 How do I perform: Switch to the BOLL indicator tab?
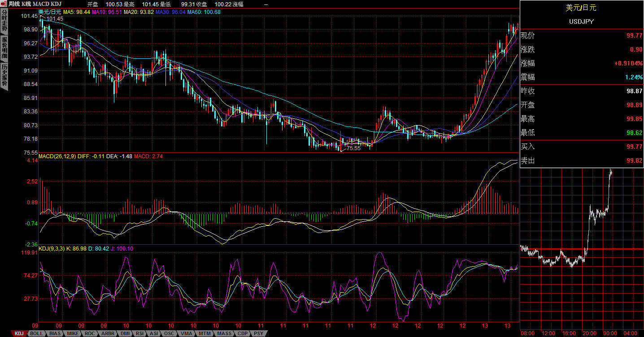37,333
